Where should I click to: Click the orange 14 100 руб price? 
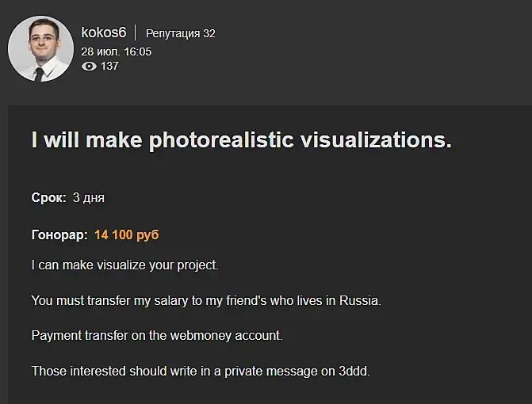tap(127, 235)
